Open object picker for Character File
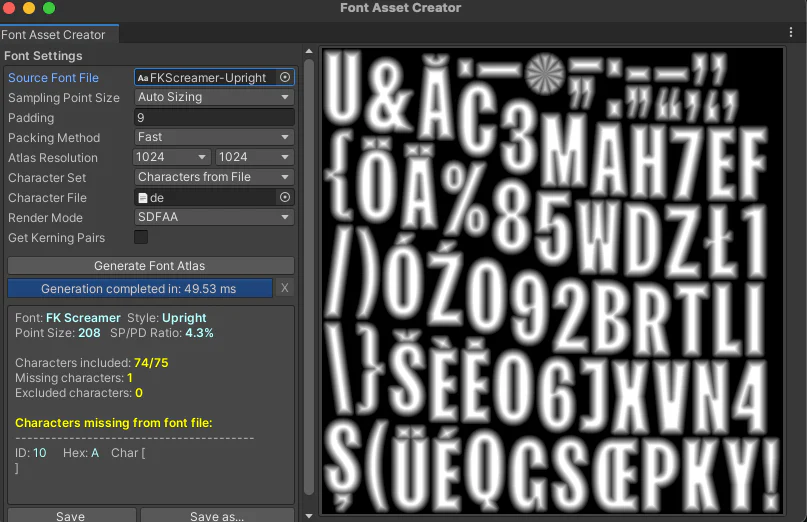The width and height of the screenshot is (807, 522). 285,197
